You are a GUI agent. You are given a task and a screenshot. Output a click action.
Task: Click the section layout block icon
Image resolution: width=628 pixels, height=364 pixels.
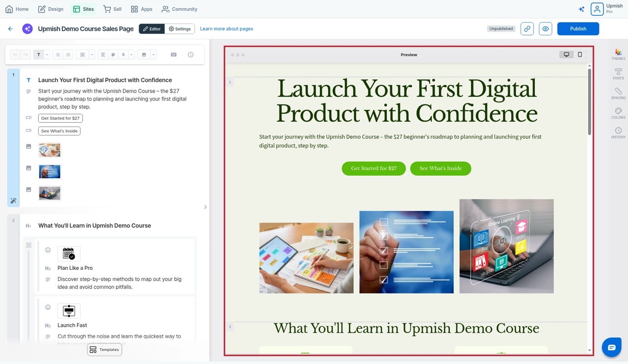(x=82, y=54)
